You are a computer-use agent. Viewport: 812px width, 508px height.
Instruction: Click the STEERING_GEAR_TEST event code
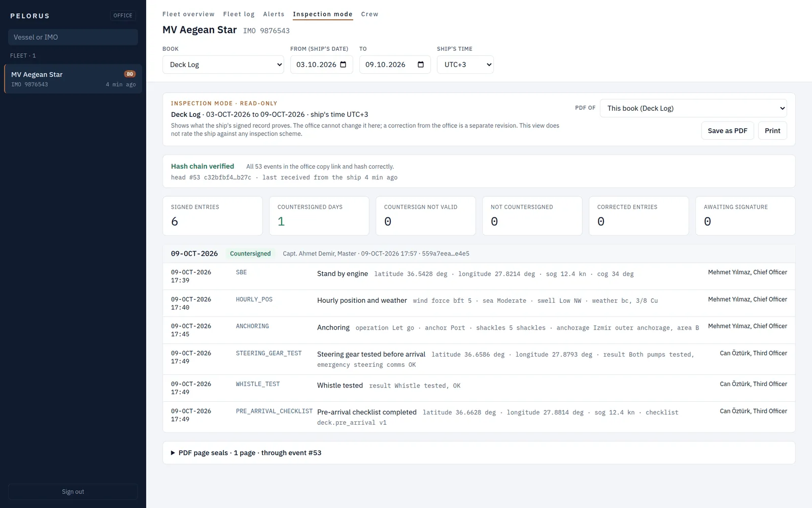coord(269,353)
